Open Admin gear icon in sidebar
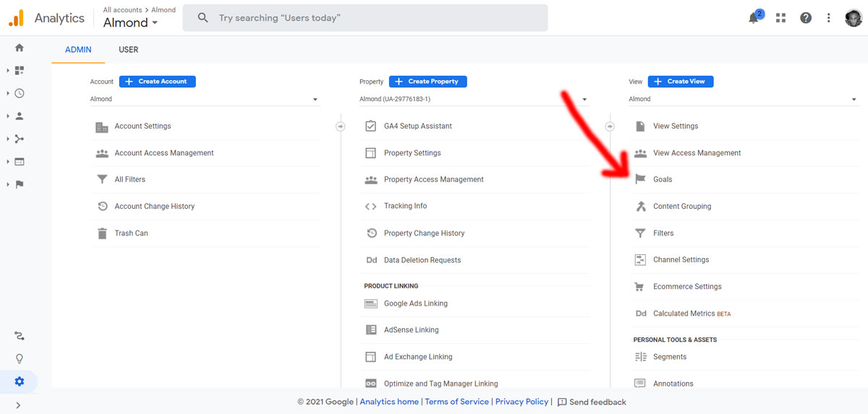Image resolution: width=868 pixels, height=414 pixels. pyautogui.click(x=20, y=381)
